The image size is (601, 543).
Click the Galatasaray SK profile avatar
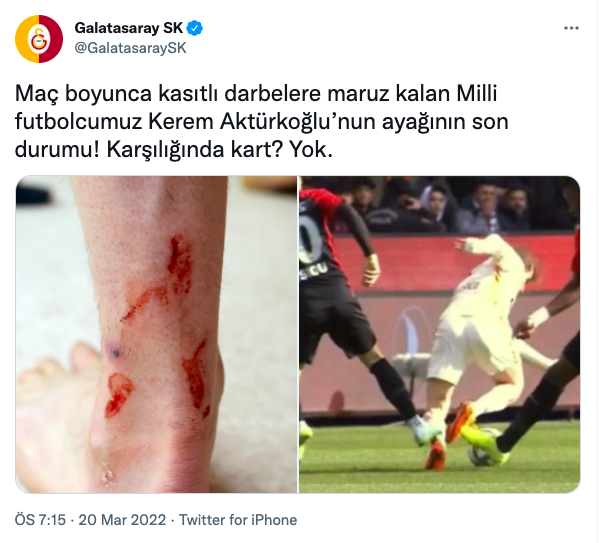click(39, 39)
